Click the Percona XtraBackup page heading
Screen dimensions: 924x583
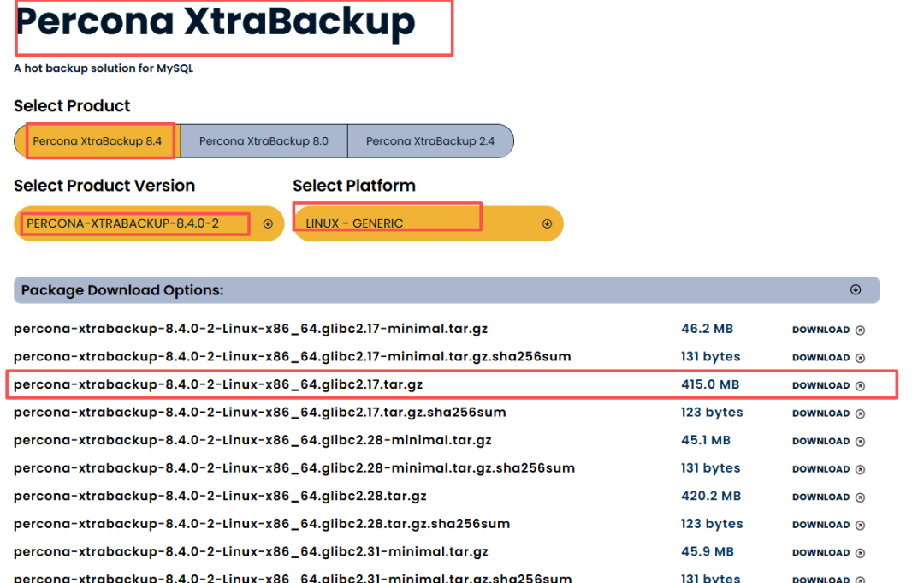[x=216, y=22]
